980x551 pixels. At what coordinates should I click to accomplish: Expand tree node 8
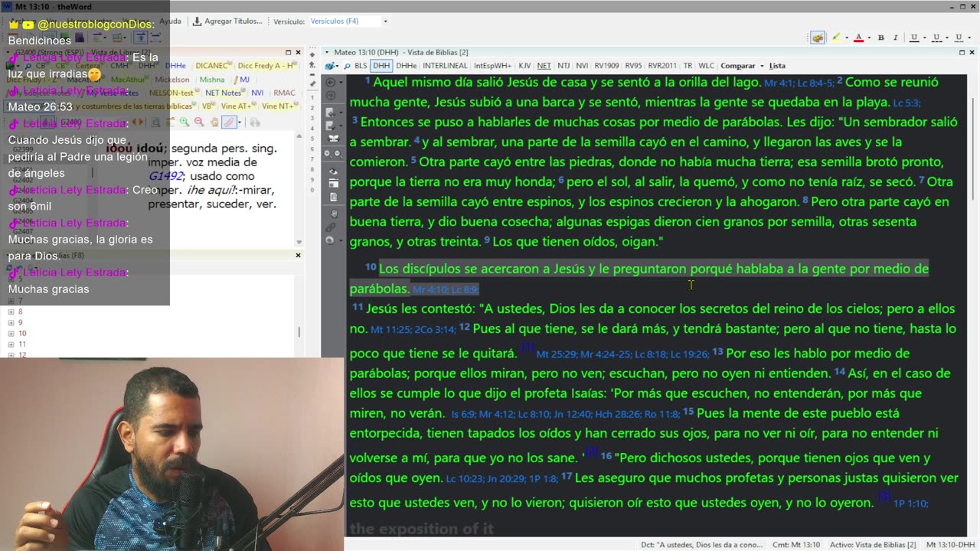[x=11, y=312]
